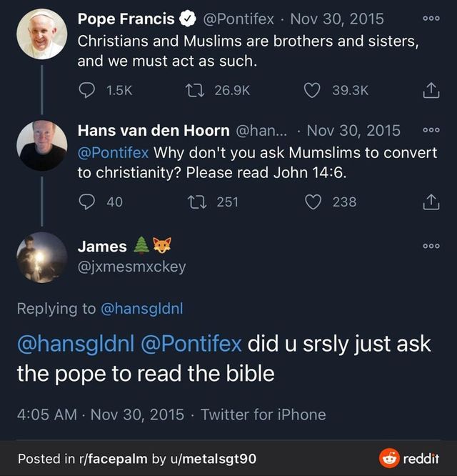Open @hansgldnl in the Replying to line
The width and height of the screenshot is (457, 476).
tap(142, 309)
